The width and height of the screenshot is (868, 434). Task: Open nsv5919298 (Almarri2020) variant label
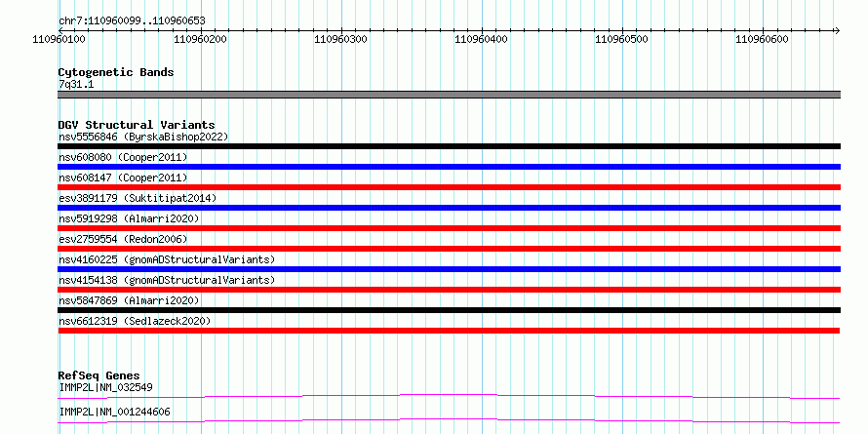pyautogui.click(x=129, y=218)
